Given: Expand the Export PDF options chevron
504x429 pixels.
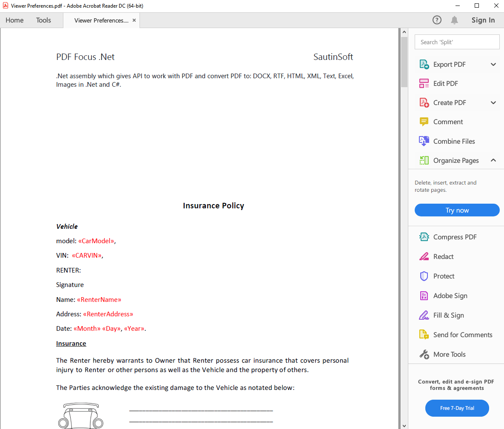Looking at the screenshot, I should [493, 64].
